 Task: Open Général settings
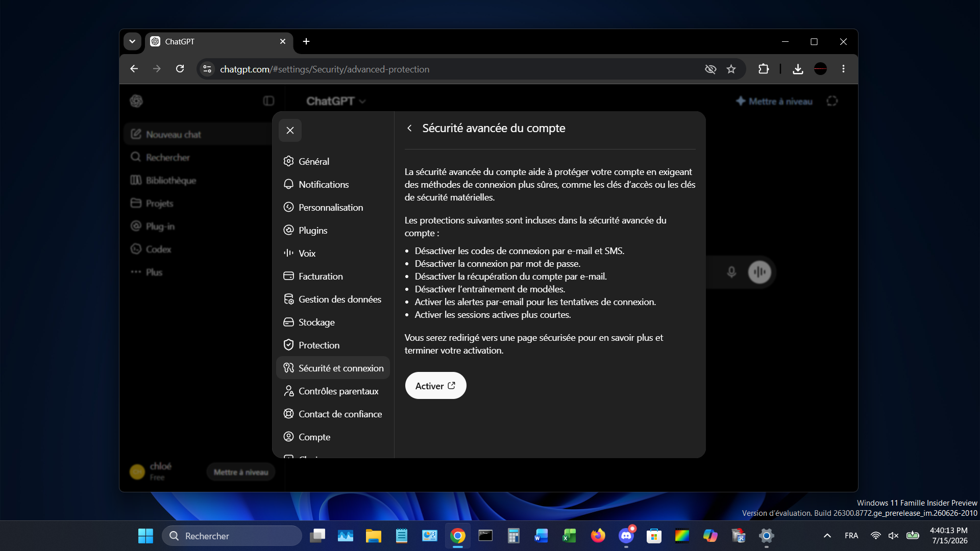(x=333, y=161)
